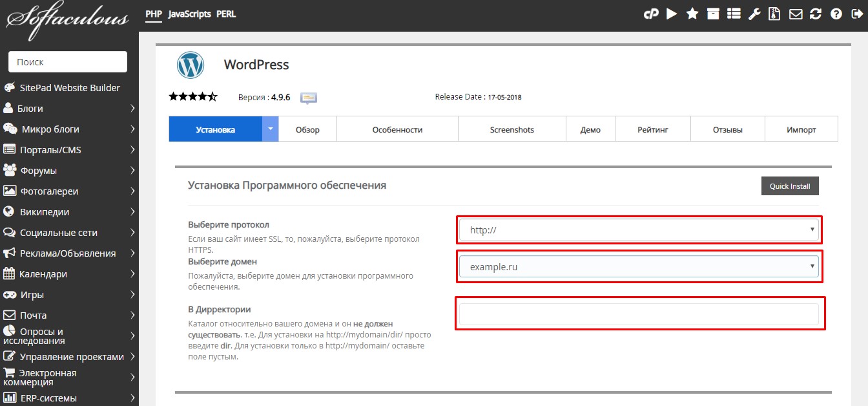Click the zipped file icon in top bar
The width and height of the screenshot is (868, 406).
point(774,14)
